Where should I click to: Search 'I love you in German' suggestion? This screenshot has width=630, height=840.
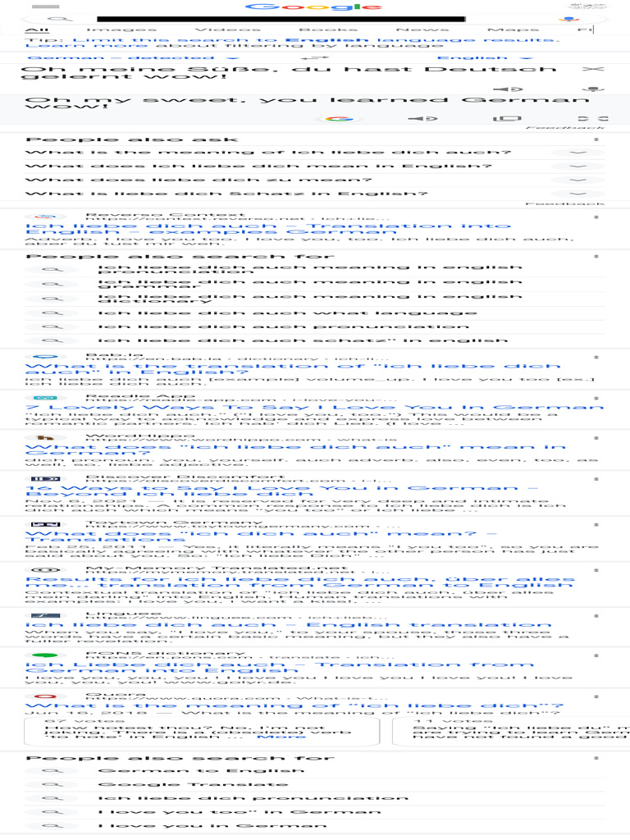(212, 826)
